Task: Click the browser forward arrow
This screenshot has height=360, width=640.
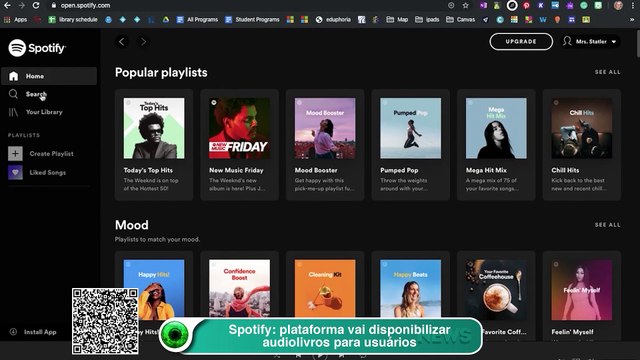Action: (22, 5)
